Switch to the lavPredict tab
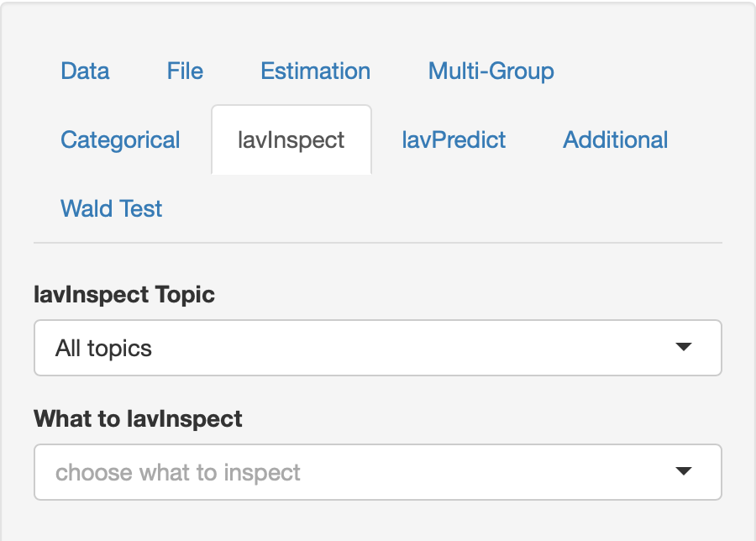This screenshot has width=756, height=541. (x=454, y=140)
